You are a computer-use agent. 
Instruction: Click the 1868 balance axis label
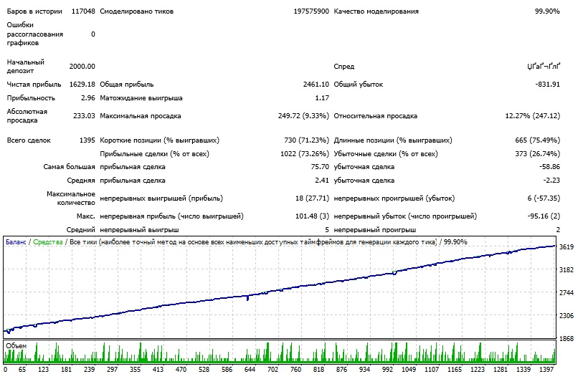tap(566, 338)
